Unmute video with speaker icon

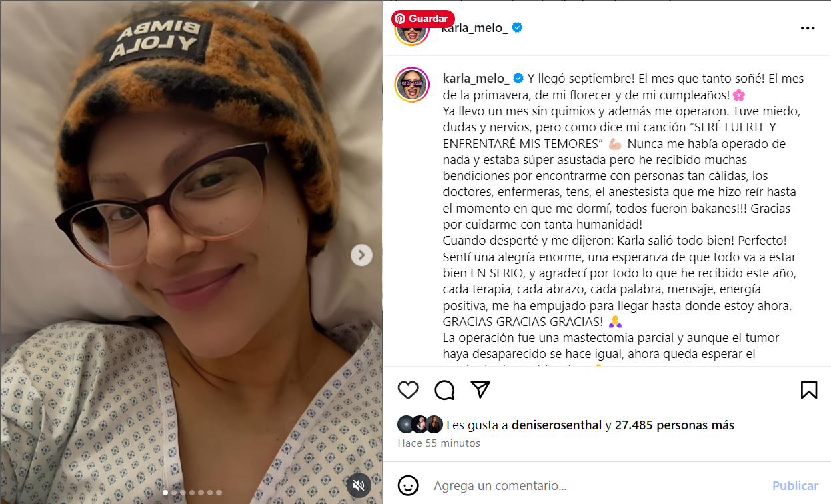[x=358, y=484]
